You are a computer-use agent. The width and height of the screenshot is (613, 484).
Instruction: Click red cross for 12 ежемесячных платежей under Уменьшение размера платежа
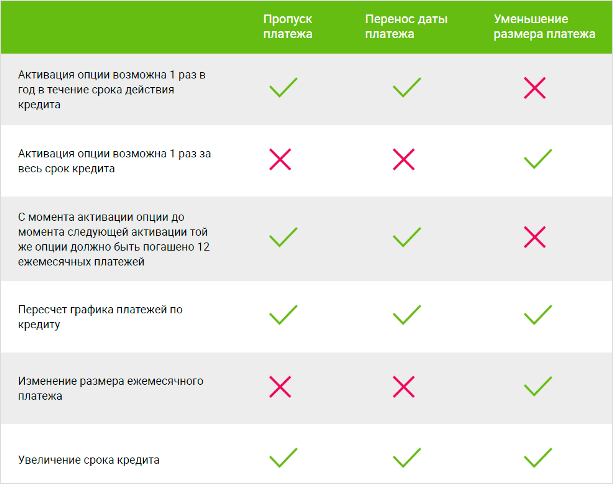[535, 237]
